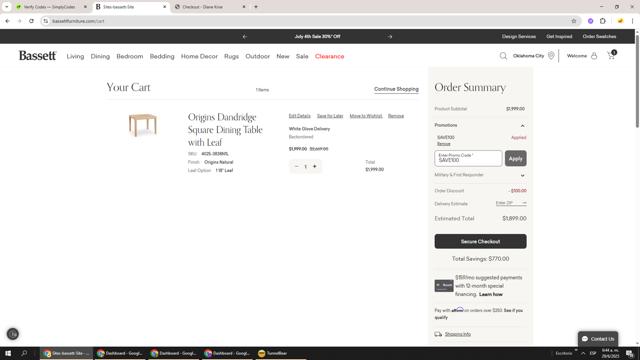
Task: Open the Bedding menu
Action: 162,56
